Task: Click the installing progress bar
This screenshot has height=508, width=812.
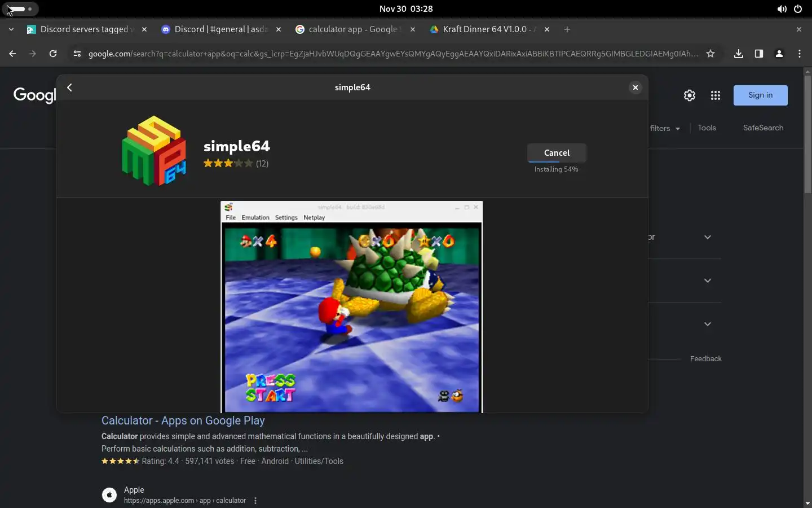Action: [x=557, y=161]
